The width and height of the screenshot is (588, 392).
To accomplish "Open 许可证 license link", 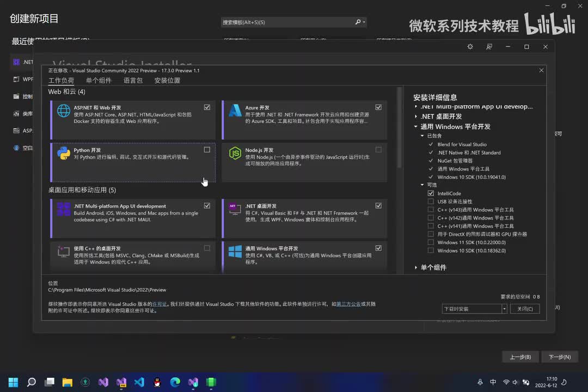I will pyautogui.click(x=160, y=304).
